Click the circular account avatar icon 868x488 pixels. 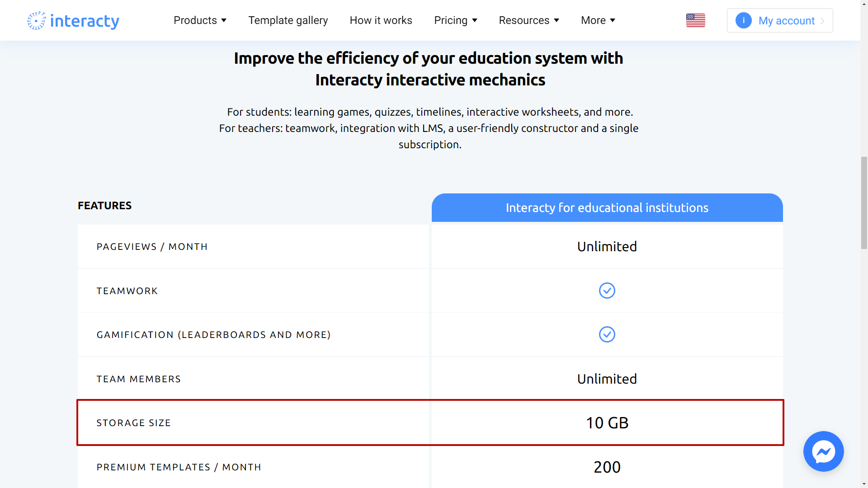[x=744, y=20]
